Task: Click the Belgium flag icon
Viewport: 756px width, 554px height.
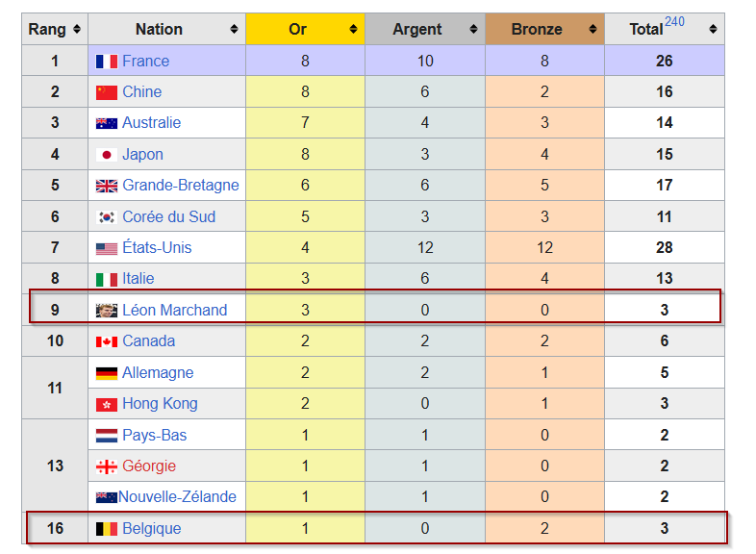Action: tap(107, 529)
